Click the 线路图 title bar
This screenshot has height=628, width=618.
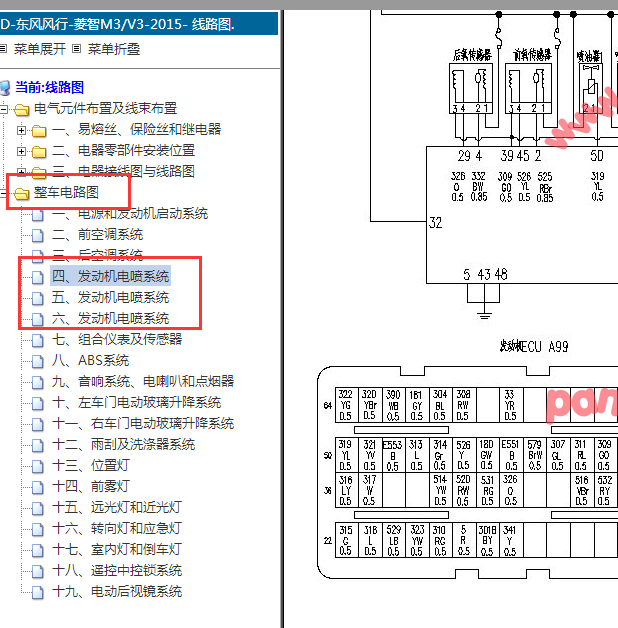[139, 24]
